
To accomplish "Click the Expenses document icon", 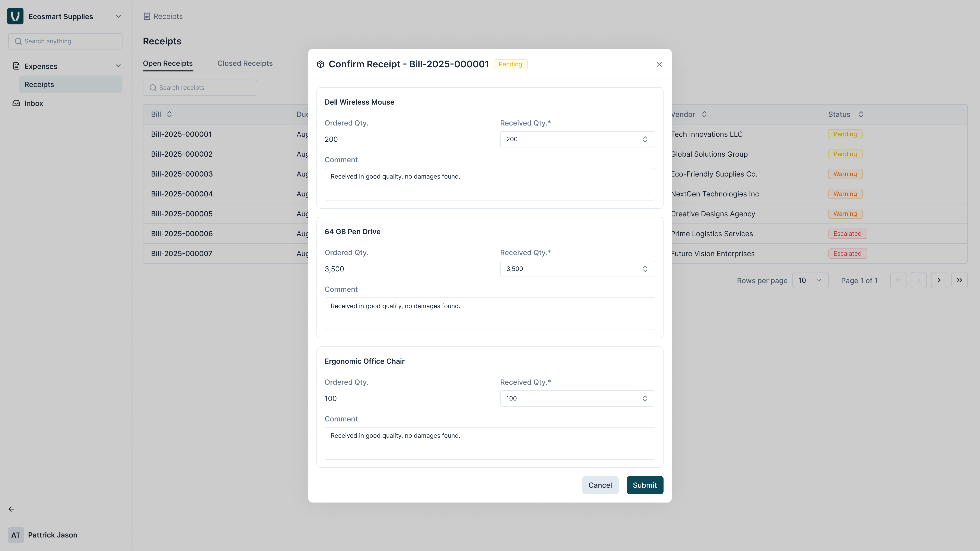I will click(16, 66).
